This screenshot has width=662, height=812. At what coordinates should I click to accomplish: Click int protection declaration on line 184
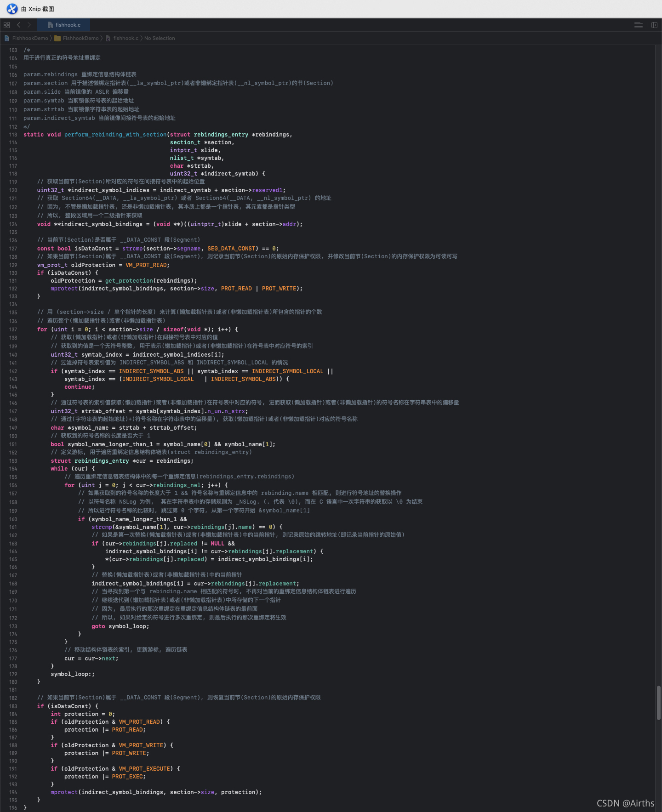(83, 714)
